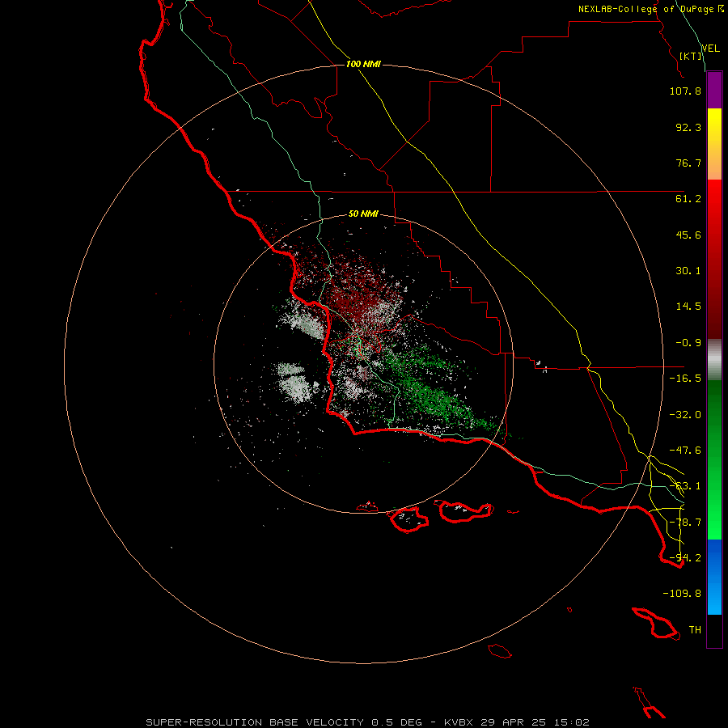Select the 92.3 scale value
The image size is (728, 728).
point(688,127)
